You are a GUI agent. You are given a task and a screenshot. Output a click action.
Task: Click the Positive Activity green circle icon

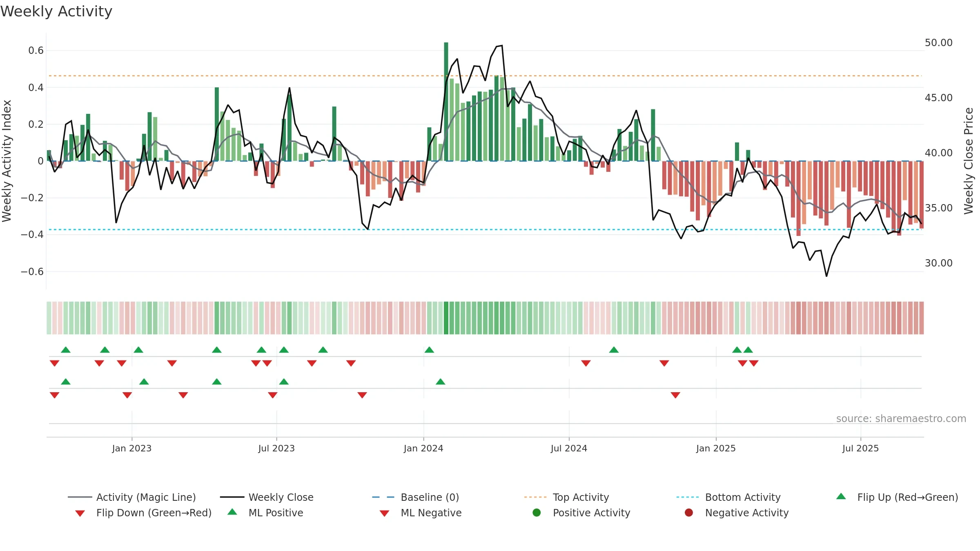coord(537,513)
